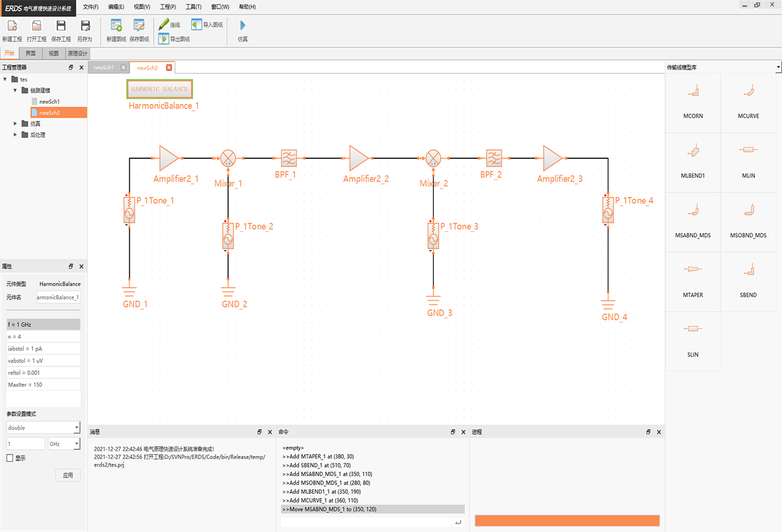Switch to the 原理设计 tab
Screen dimensions: 782x532
click(78, 54)
